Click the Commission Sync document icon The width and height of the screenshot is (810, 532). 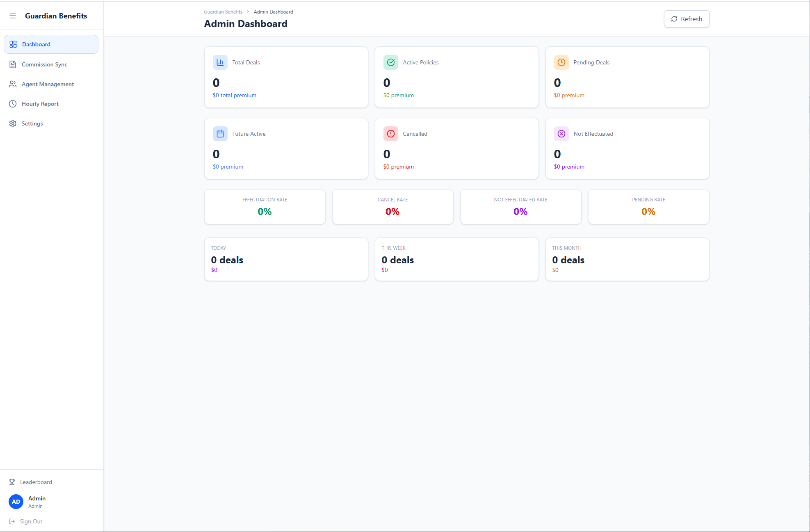coord(12,64)
